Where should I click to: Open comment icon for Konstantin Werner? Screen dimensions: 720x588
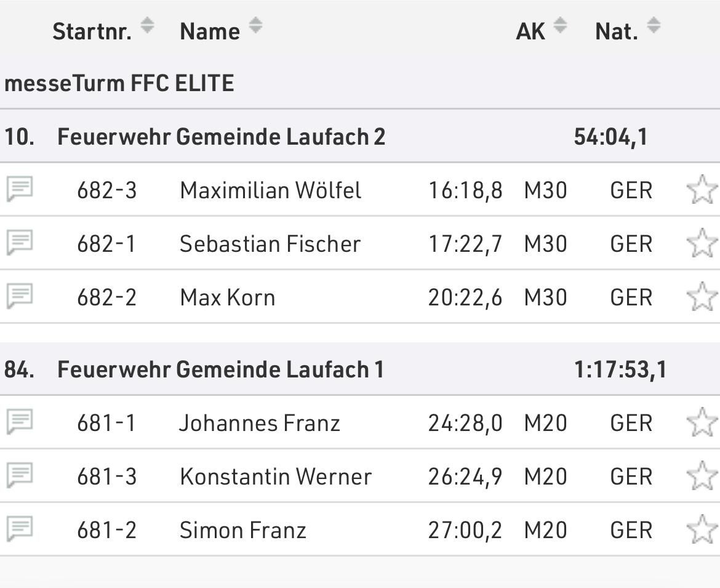20,475
